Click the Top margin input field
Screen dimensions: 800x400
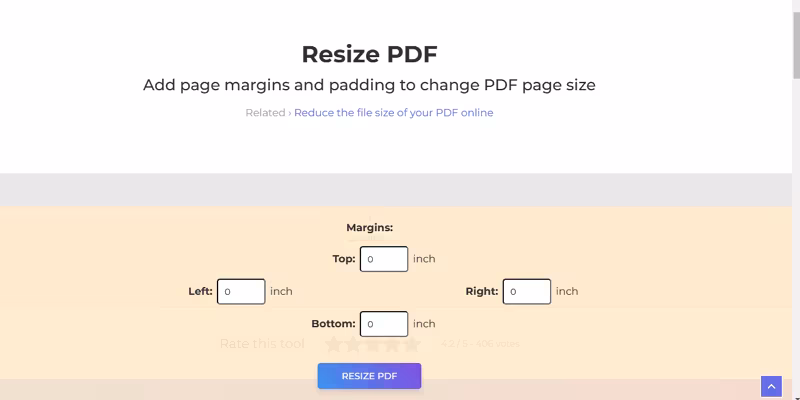click(x=384, y=259)
